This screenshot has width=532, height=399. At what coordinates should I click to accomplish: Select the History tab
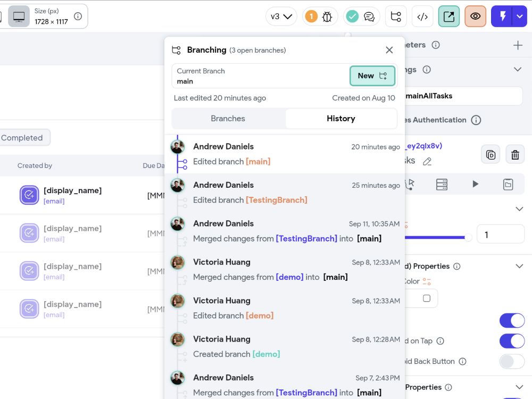341,119
